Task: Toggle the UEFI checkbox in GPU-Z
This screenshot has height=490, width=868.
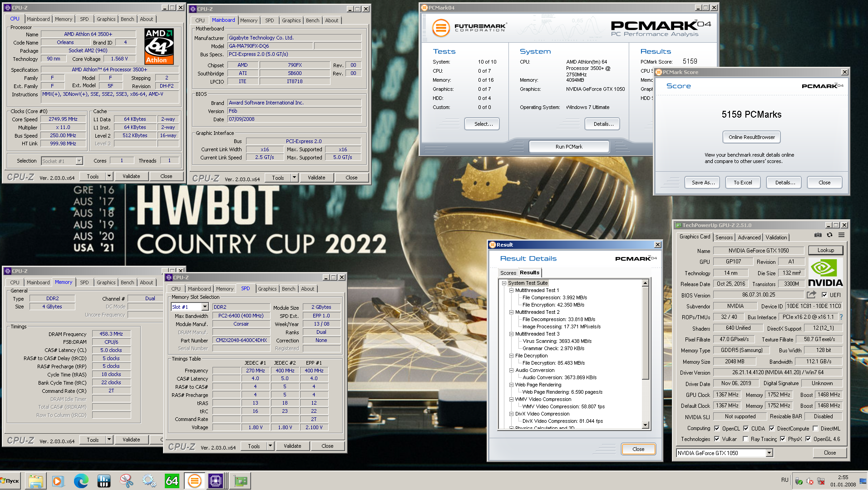Action: [x=824, y=295]
